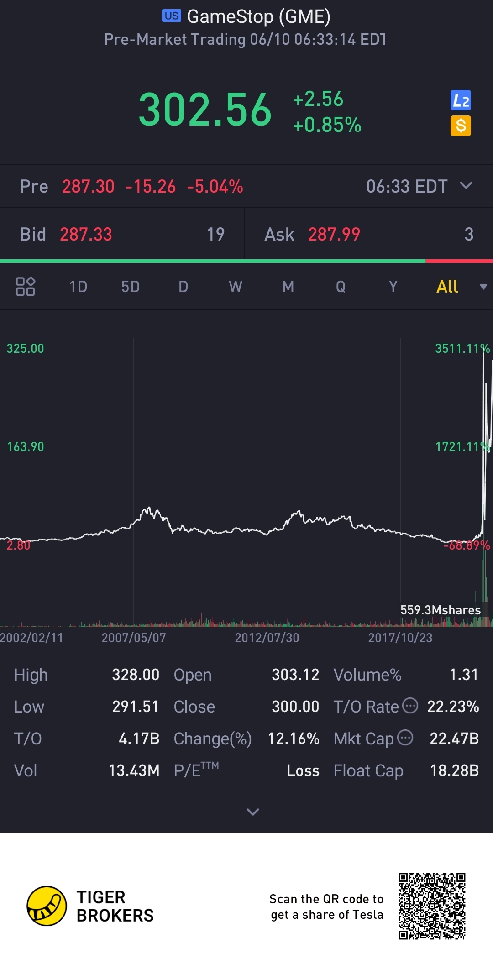
Task: Open the dropdown arrow next to All
Action: [x=483, y=287]
